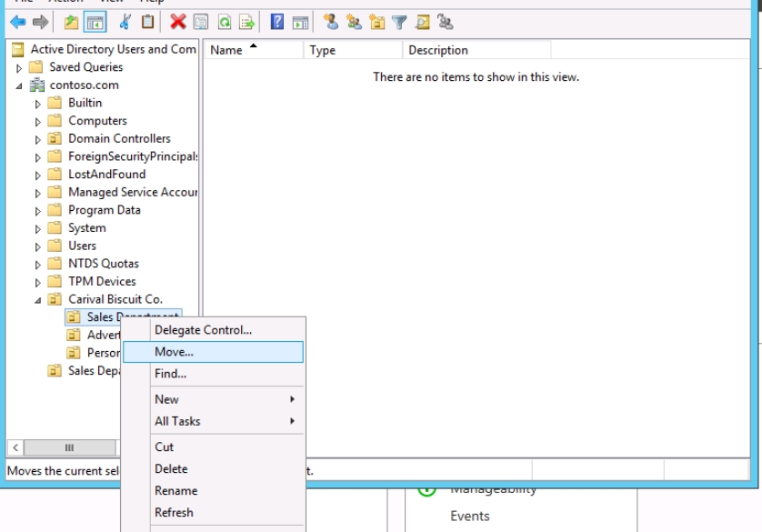Viewport: 762px width, 532px height.
Task: Click the Paste clipboard icon in the toolbar
Action: click(147, 22)
